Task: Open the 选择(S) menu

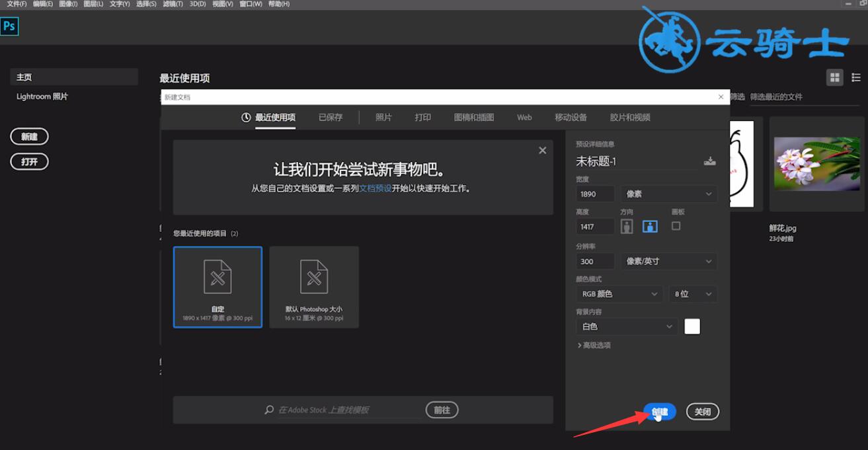Action: tap(146, 4)
